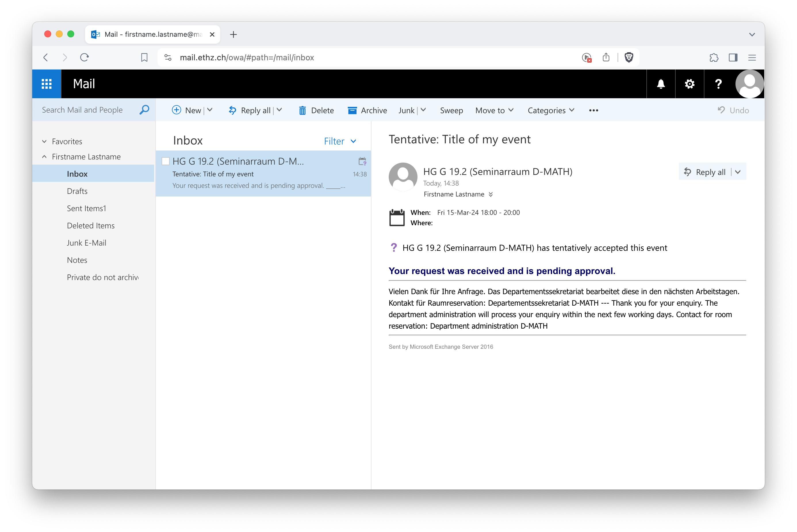Screen dimensions: 797x532
Task: Toggle the browser sidebar panel icon
Action: (x=733, y=57)
